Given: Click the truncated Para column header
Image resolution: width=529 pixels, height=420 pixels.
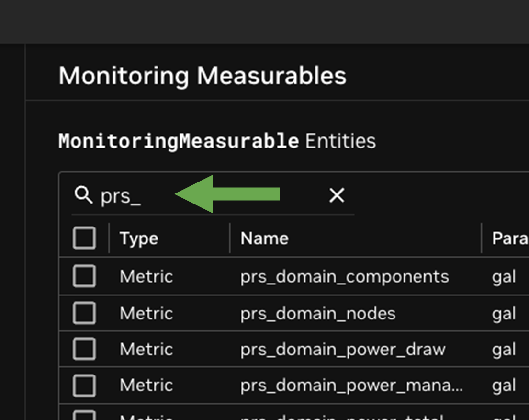Looking at the screenshot, I should pyautogui.click(x=510, y=238).
